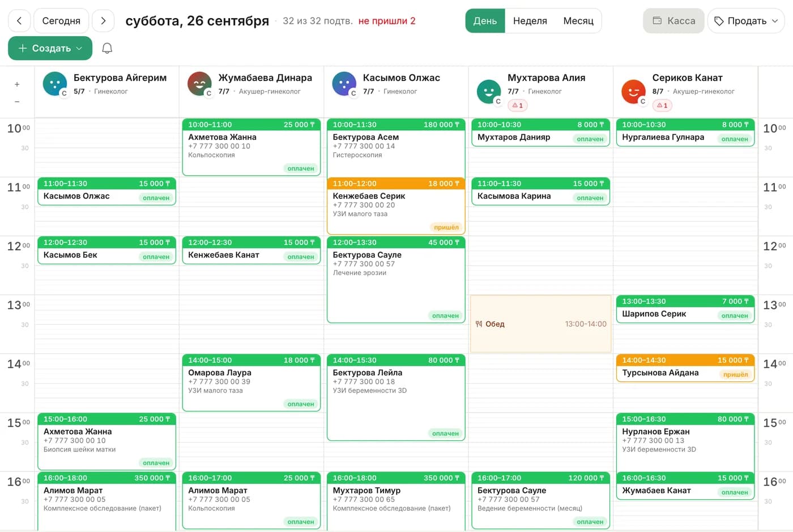
Task: Switch to the День view
Action: pos(485,21)
